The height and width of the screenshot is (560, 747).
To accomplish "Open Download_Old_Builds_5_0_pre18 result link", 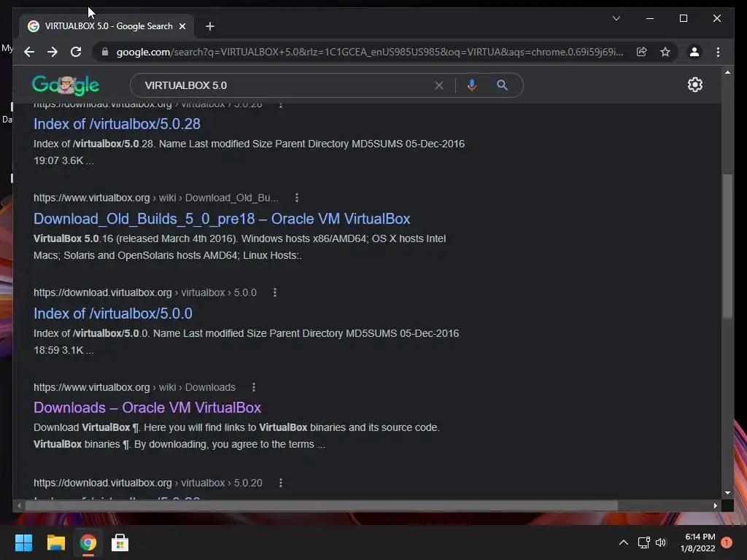I will pos(222,219).
